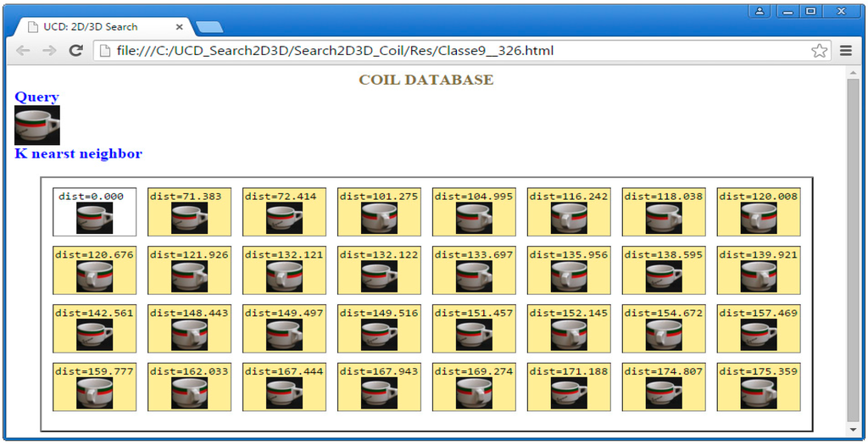868x445 pixels.
Task: Choose the result with dist=135.956
Action: point(569,276)
